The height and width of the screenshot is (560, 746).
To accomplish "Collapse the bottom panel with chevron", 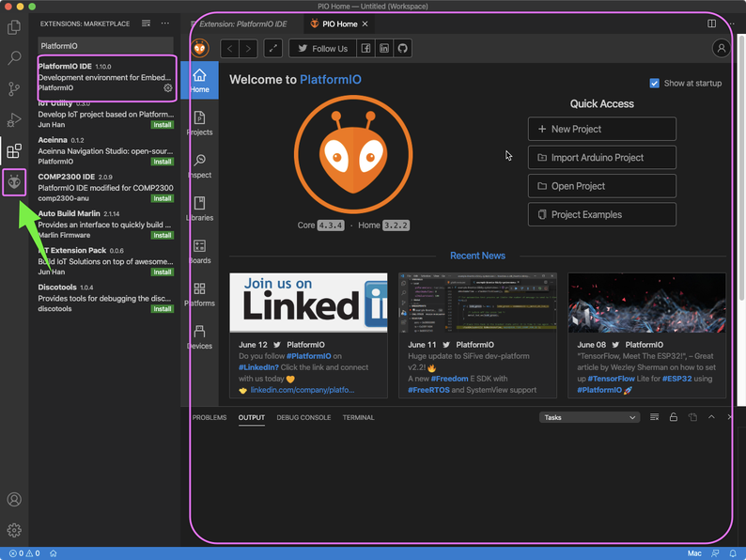I will (711, 417).
